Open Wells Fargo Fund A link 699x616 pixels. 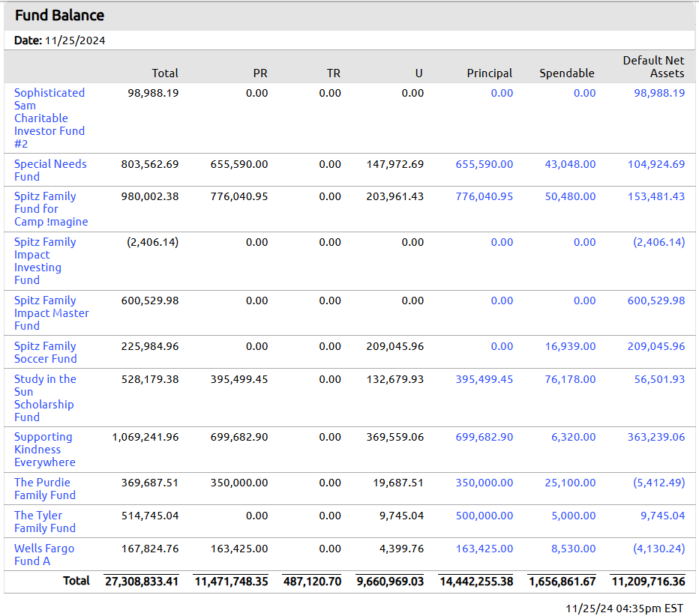(44, 555)
